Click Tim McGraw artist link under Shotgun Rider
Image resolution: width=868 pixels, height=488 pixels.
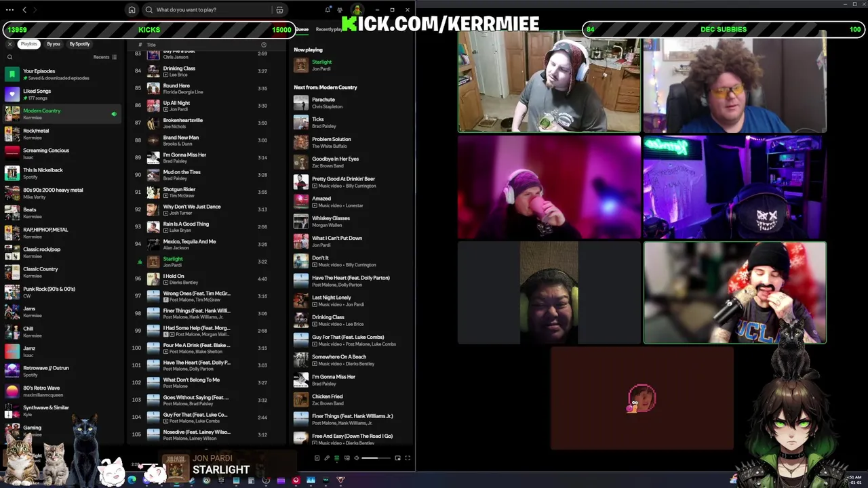click(x=182, y=196)
